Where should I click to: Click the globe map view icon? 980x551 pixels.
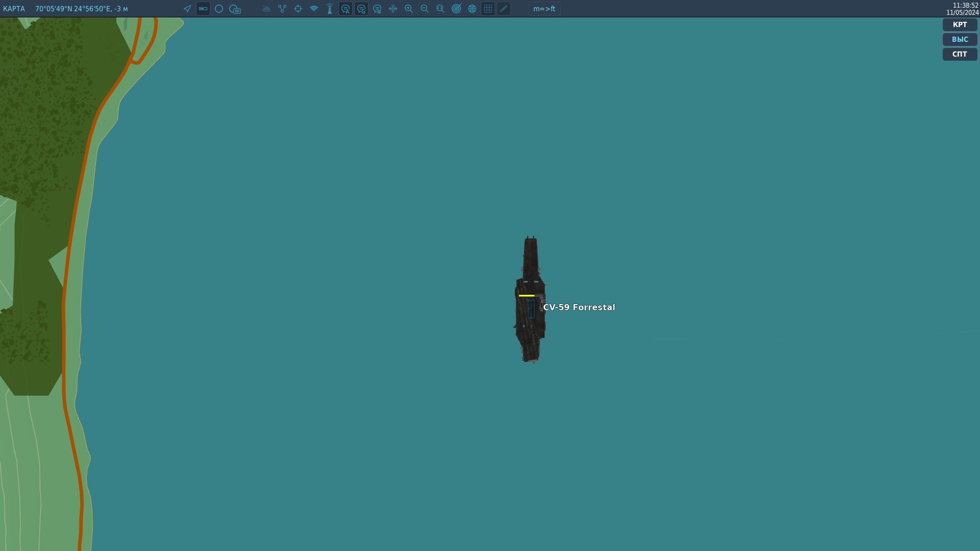click(472, 9)
